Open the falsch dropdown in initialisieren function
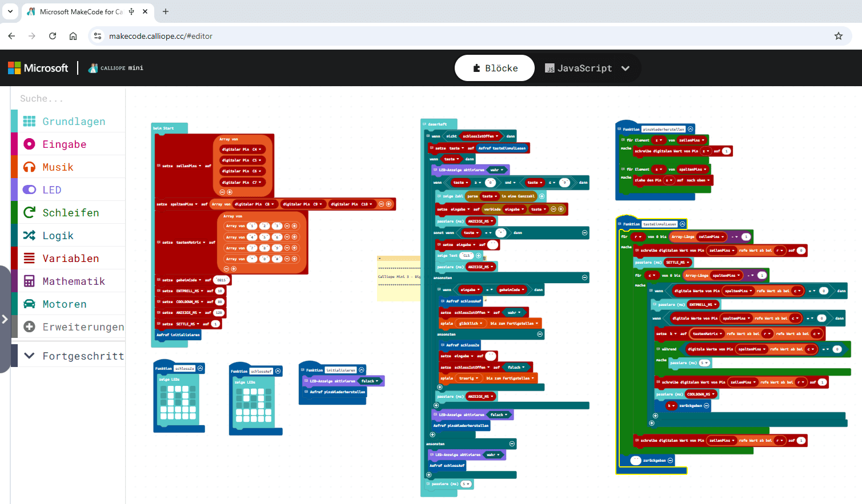 pyautogui.click(x=370, y=381)
